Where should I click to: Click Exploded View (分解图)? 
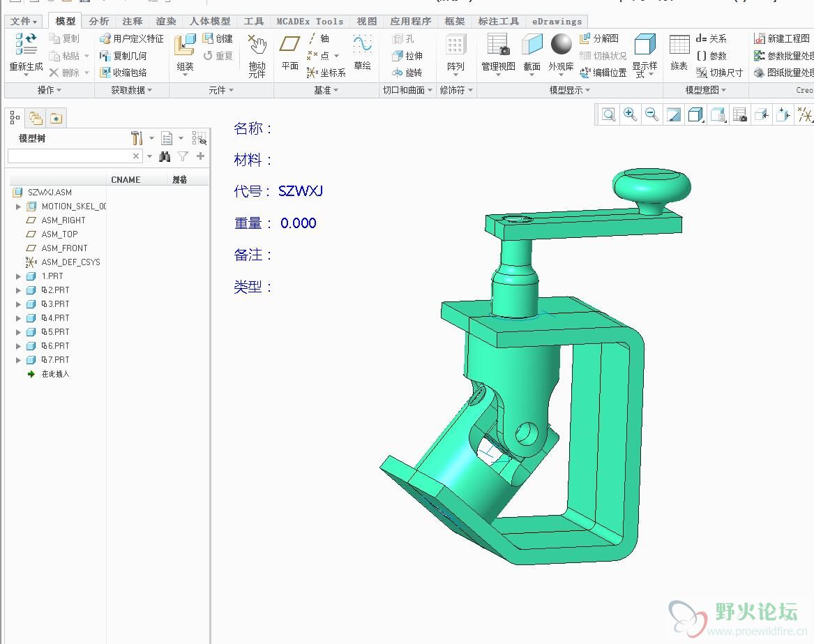(x=599, y=38)
